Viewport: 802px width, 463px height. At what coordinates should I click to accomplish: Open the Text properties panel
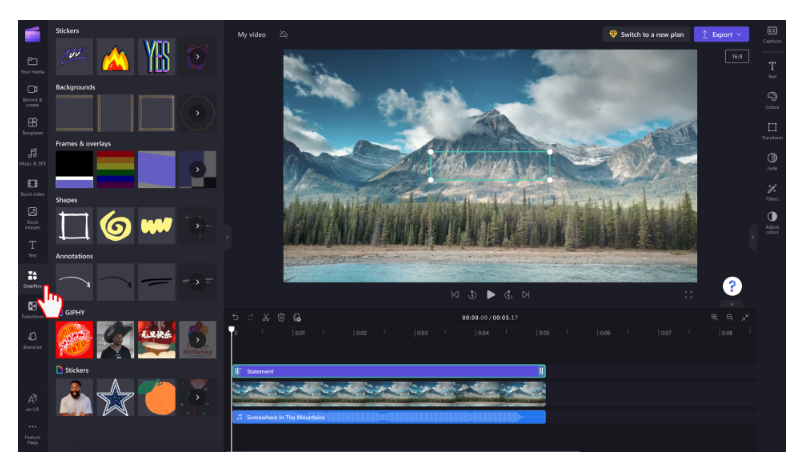772,70
